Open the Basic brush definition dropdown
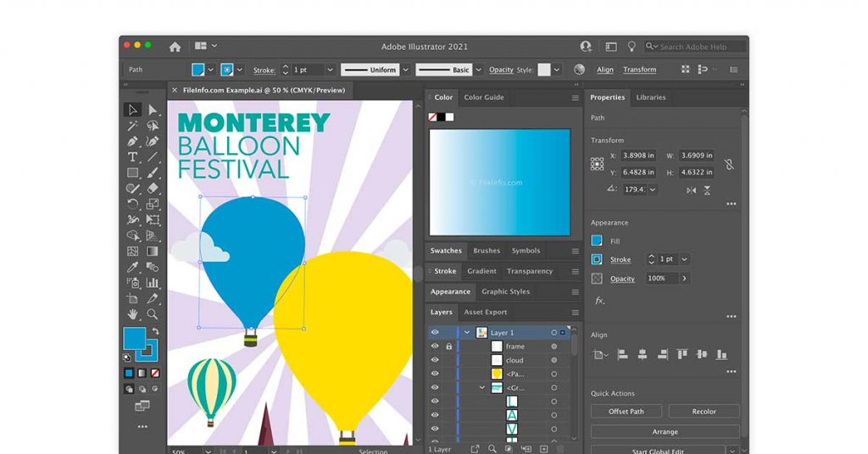This screenshot has width=868, height=454. point(479,69)
